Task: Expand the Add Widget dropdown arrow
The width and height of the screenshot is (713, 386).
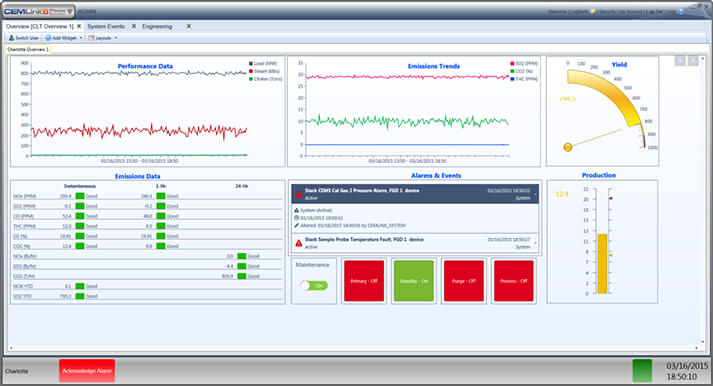Action: point(81,38)
